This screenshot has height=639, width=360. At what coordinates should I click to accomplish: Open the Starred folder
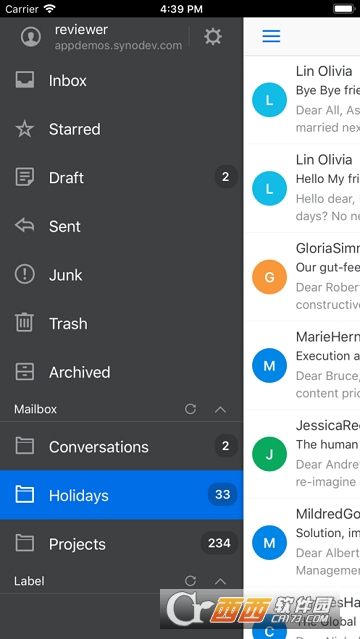click(121, 129)
